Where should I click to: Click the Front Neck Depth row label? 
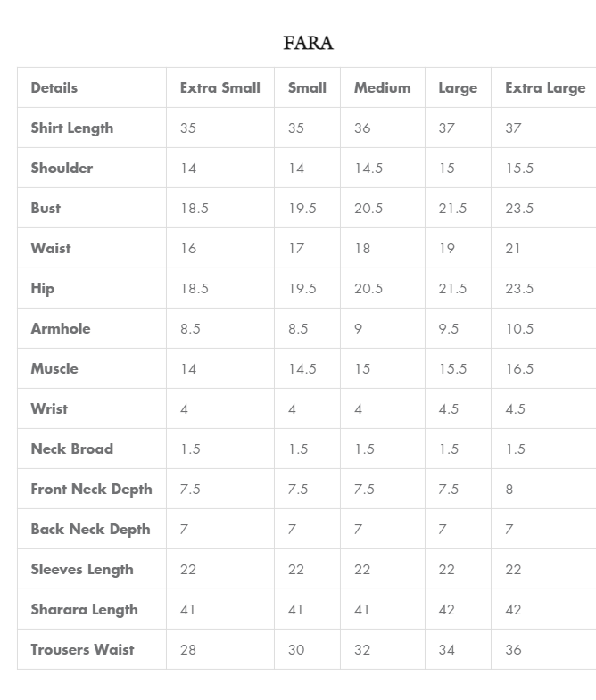pyautogui.click(x=91, y=489)
